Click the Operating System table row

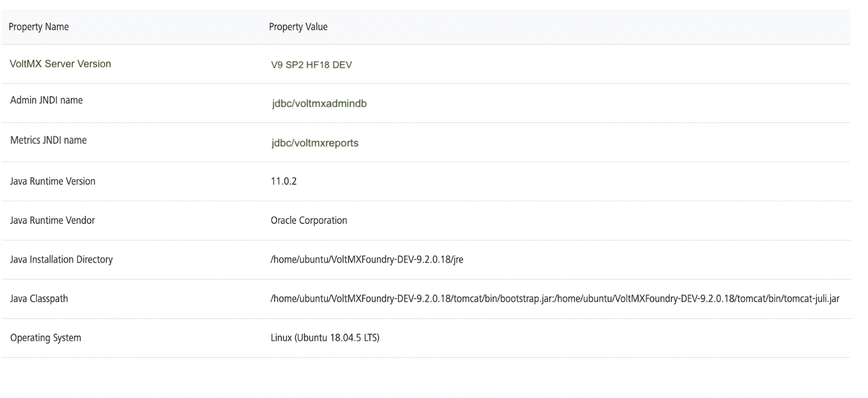pos(564,338)
